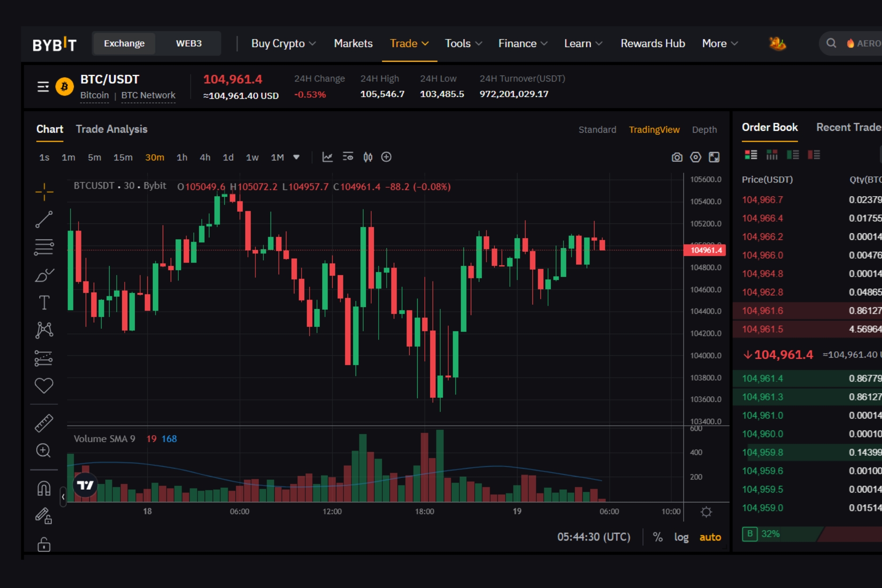Set timeframe to 15m

pyautogui.click(x=123, y=157)
